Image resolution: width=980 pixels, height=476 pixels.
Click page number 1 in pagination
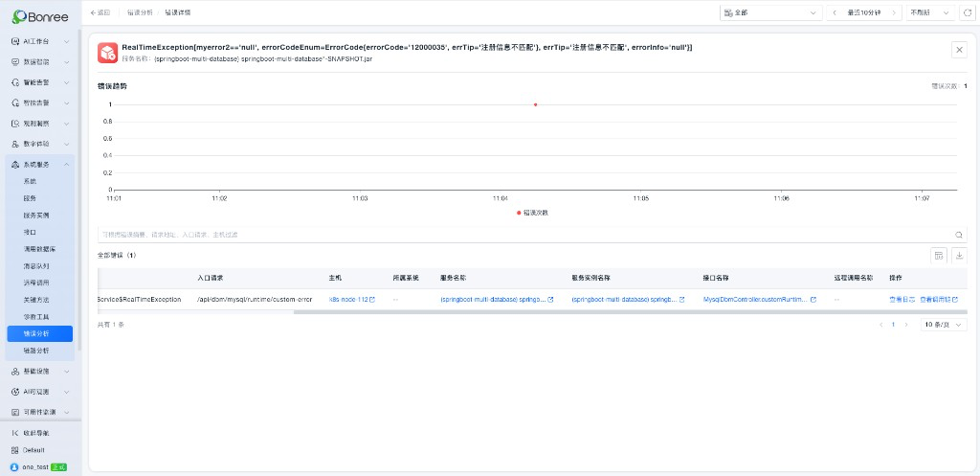(894, 325)
